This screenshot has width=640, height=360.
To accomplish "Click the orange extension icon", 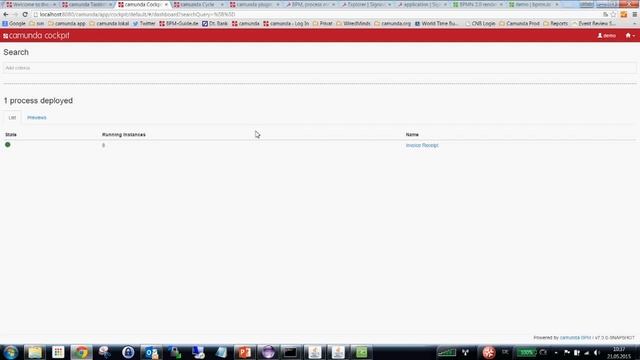I will [x=624, y=14].
